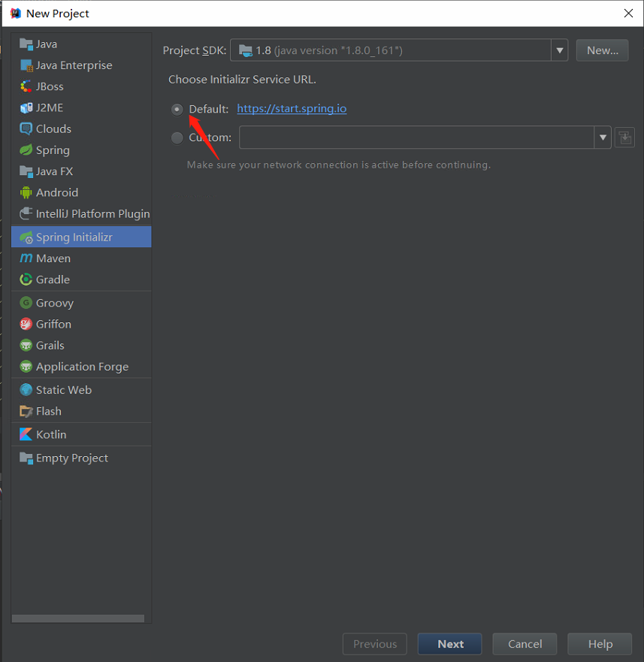Click the Griffon red icon
The width and height of the screenshot is (644, 662).
click(x=26, y=325)
